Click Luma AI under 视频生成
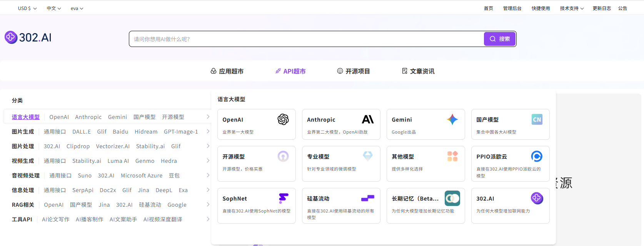644x246 pixels. [118, 161]
